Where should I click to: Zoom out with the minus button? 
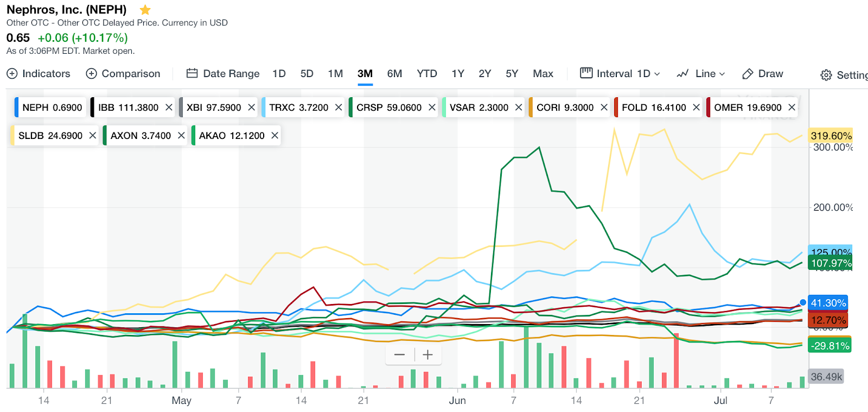(400, 355)
